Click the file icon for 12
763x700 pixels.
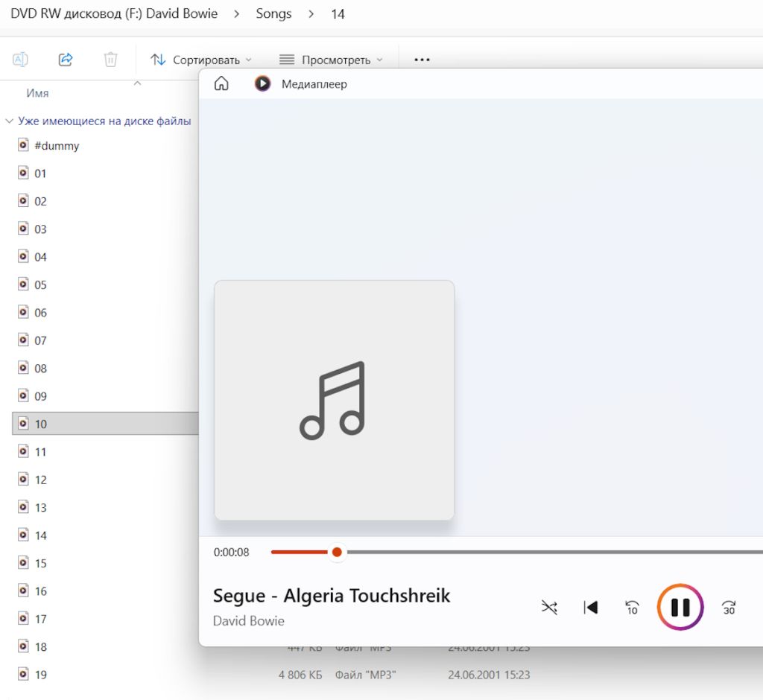point(23,479)
